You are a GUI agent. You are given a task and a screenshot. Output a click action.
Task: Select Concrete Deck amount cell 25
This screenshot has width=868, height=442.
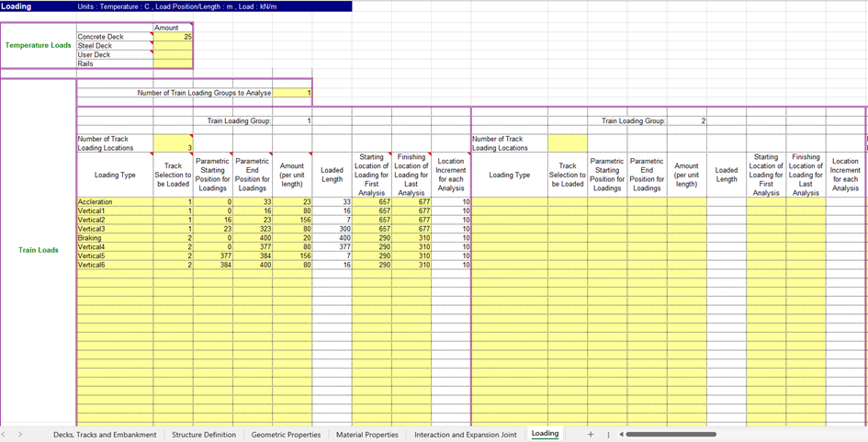click(173, 37)
